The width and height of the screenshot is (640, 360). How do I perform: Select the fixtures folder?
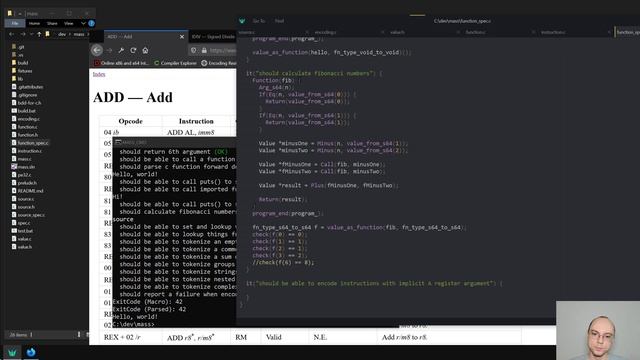[22, 71]
